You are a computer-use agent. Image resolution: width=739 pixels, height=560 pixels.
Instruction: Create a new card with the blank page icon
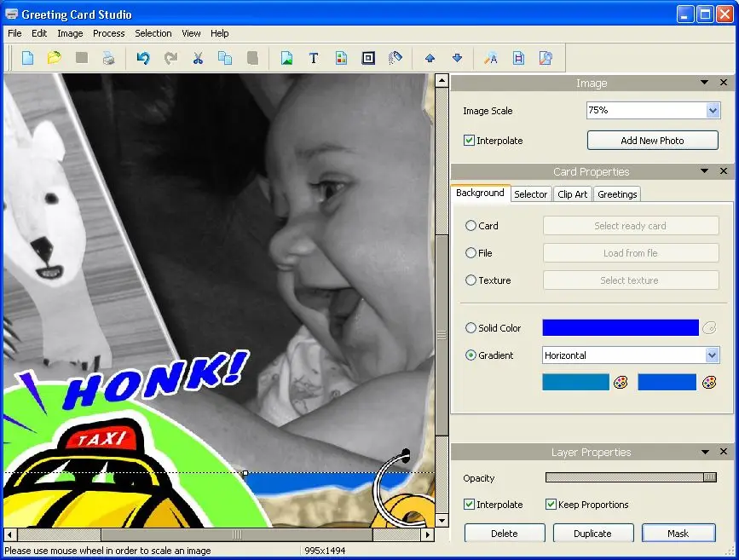click(28, 58)
